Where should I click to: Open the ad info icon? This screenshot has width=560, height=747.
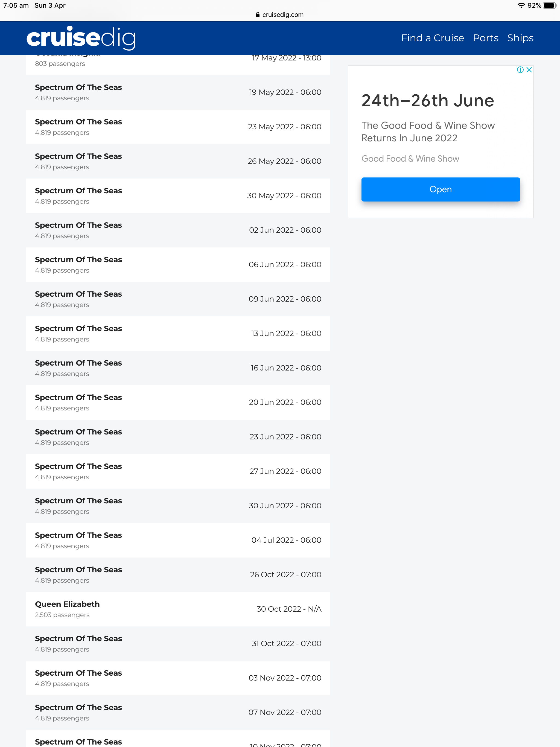pyautogui.click(x=520, y=69)
